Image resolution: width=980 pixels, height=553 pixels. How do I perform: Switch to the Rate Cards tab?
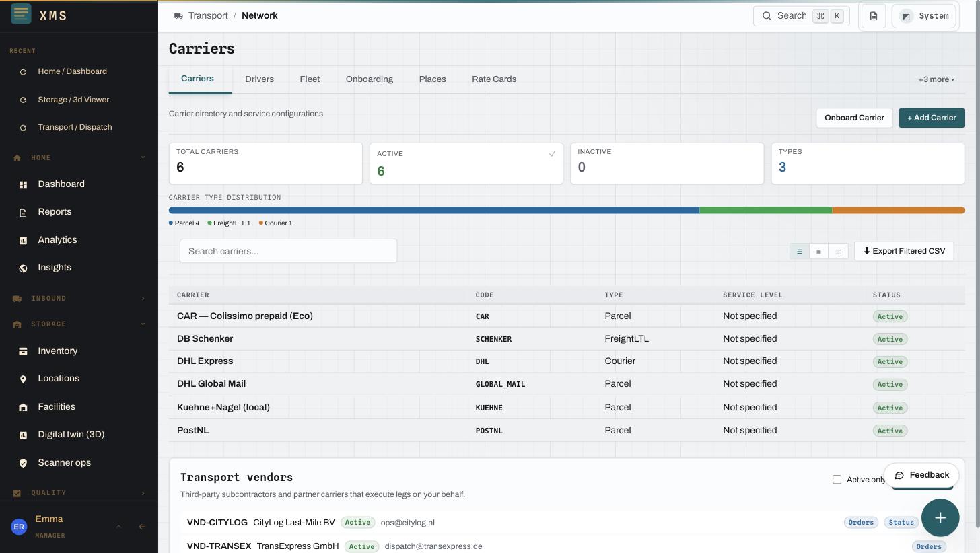(494, 79)
